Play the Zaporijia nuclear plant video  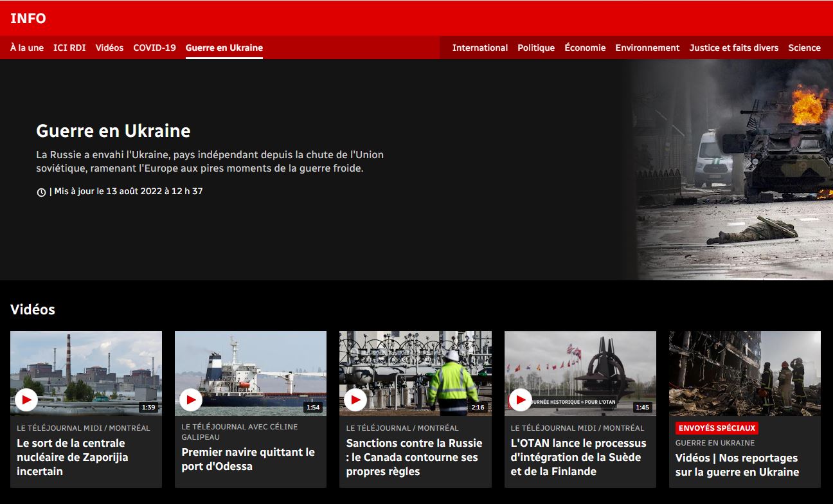point(26,400)
